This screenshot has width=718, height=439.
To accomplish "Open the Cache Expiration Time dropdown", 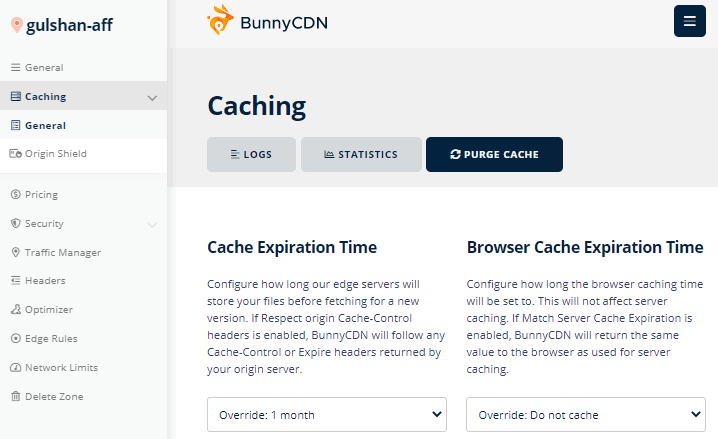I will coord(326,414).
